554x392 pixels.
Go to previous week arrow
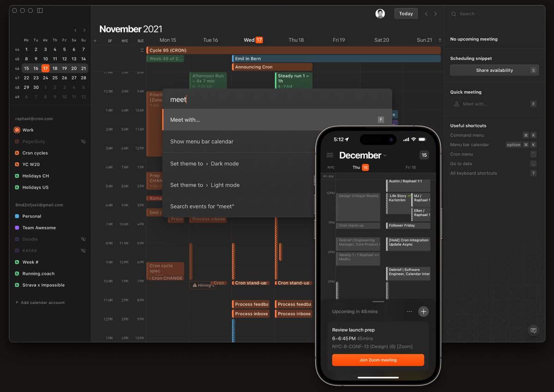click(x=426, y=14)
